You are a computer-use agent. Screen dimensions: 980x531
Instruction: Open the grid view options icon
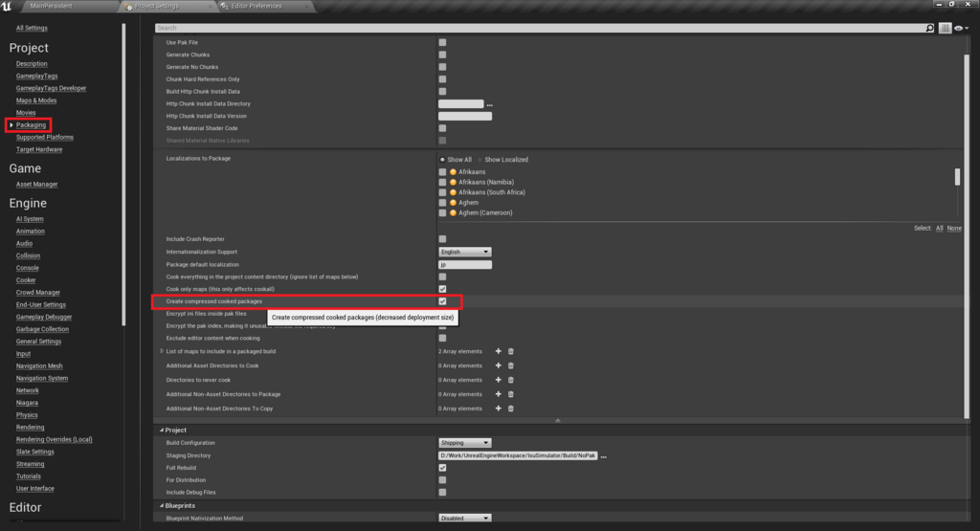pos(945,28)
